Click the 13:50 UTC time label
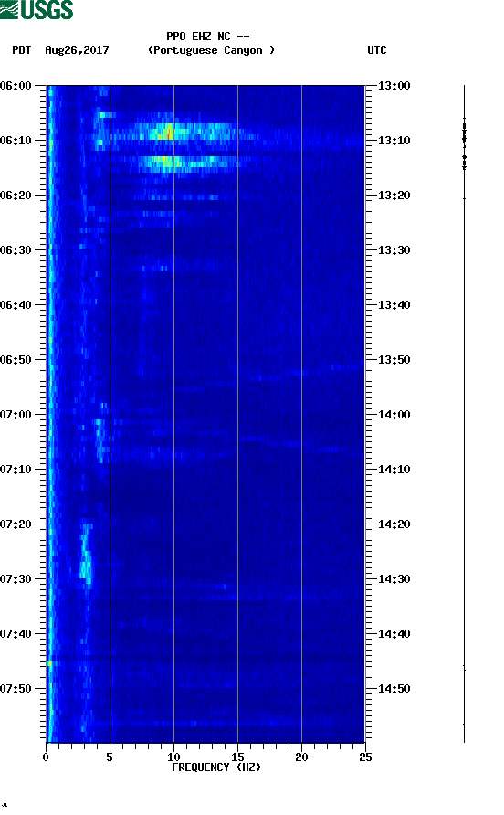504x815 pixels. pyautogui.click(x=394, y=360)
